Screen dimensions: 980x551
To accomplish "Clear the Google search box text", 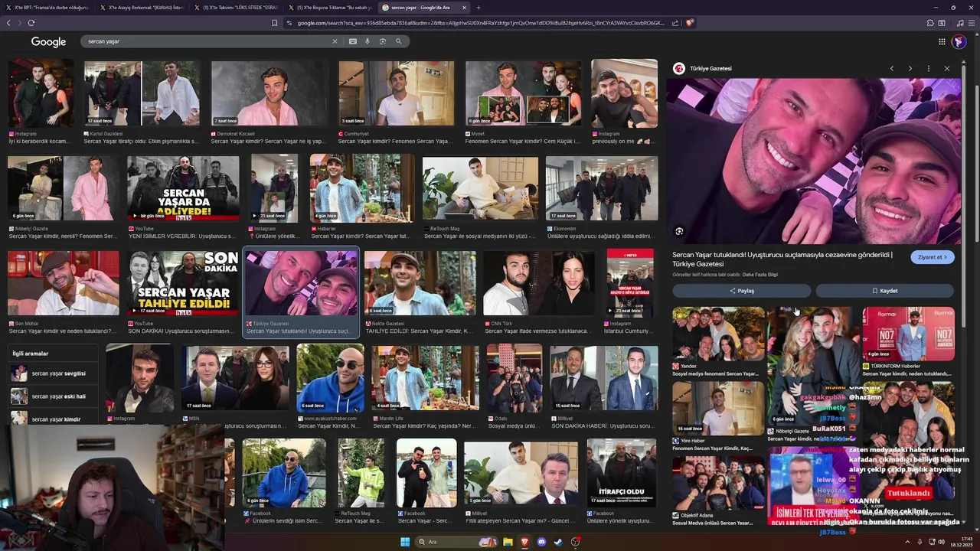I will (335, 41).
